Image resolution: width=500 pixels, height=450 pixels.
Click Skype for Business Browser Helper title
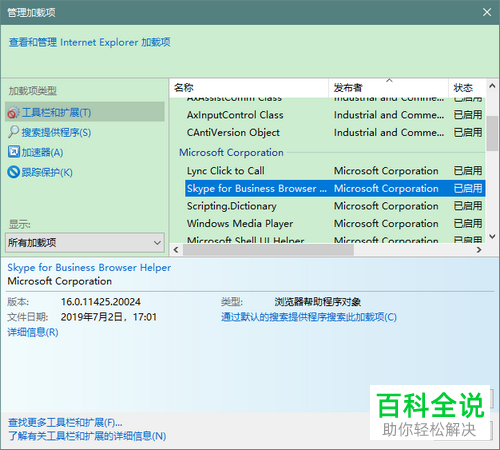tap(89, 267)
